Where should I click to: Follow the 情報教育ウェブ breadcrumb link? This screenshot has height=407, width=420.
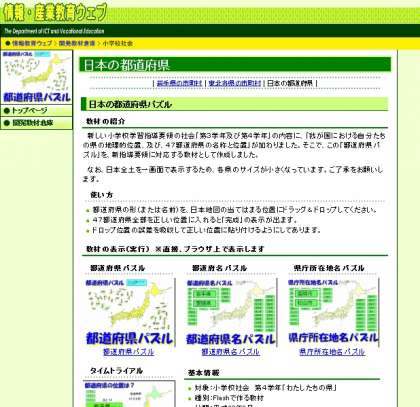[x=32, y=43]
